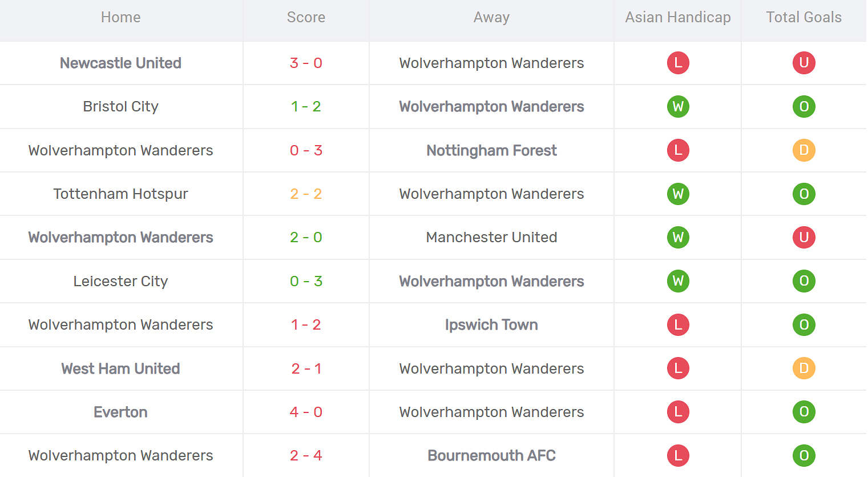Click the O total goals badge for Bournemouth match
Screen dimensions: 868x477
click(x=804, y=455)
